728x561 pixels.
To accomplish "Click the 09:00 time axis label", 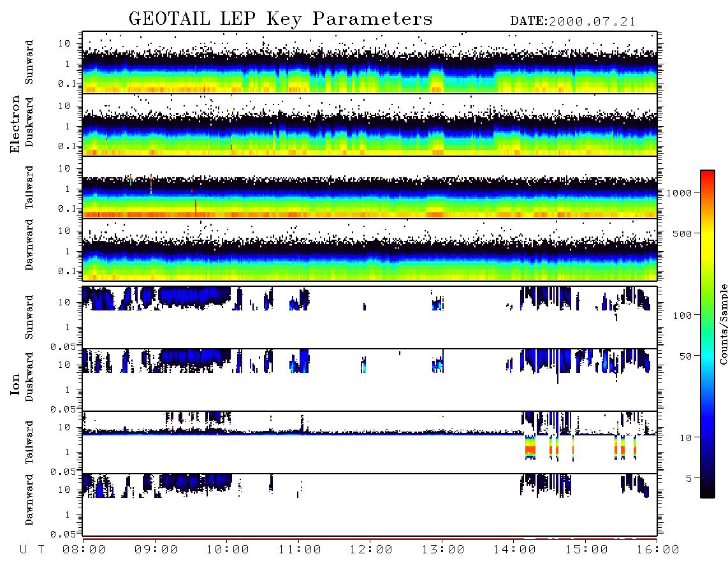I will 156,550.
